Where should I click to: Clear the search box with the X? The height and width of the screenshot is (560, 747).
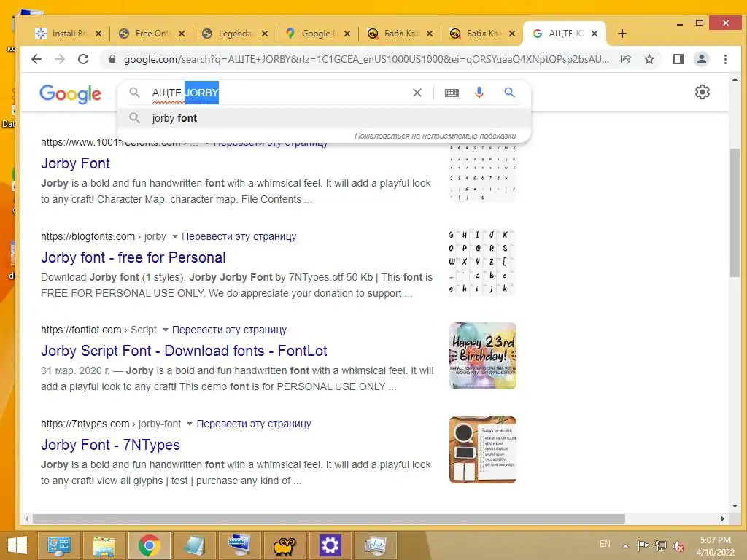pyautogui.click(x=417, y=93)
